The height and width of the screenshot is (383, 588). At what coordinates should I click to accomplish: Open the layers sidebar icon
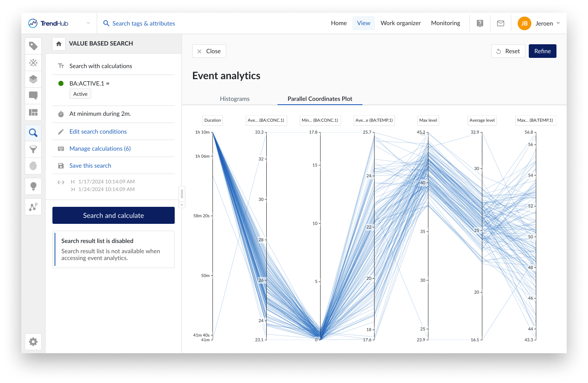coord(33,79)
